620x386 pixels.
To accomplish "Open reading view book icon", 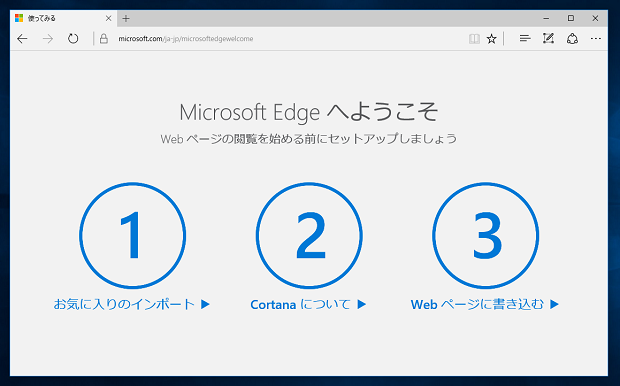I will (474, 39).
